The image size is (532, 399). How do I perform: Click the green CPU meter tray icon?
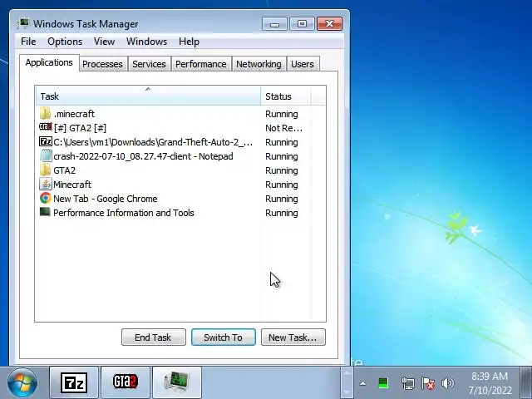[382, 383]
